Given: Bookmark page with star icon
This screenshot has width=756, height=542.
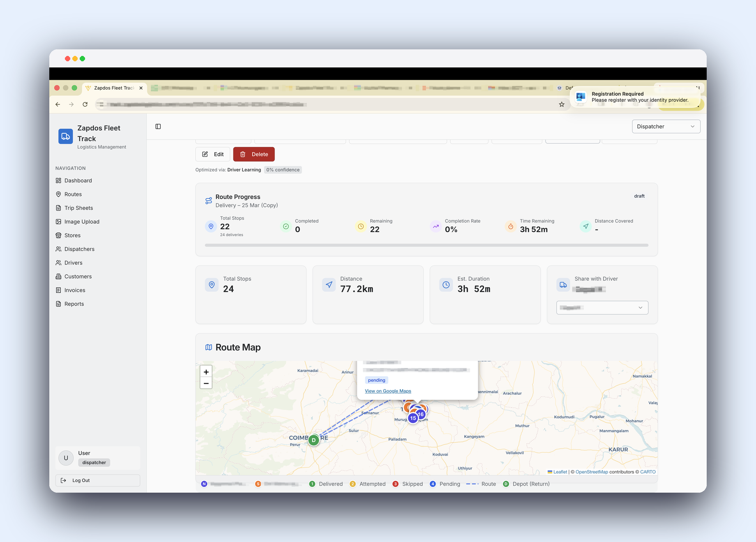Looking at the screenshot, I should 562,104.
